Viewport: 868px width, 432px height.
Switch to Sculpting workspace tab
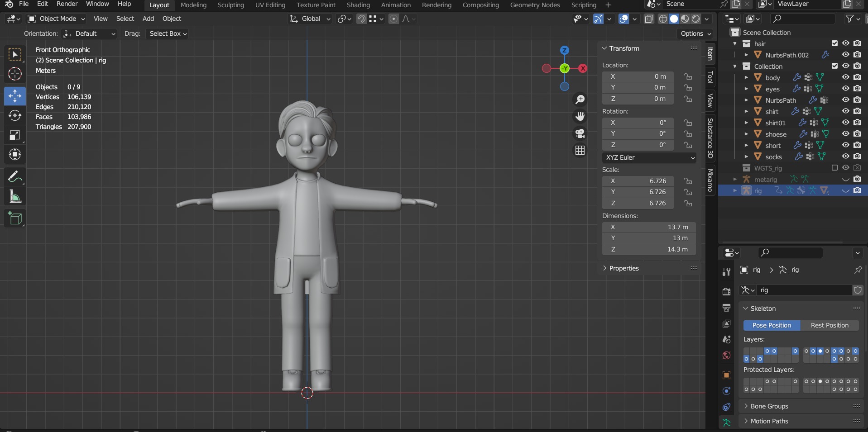pyautogui.click(x=230, y=5)
